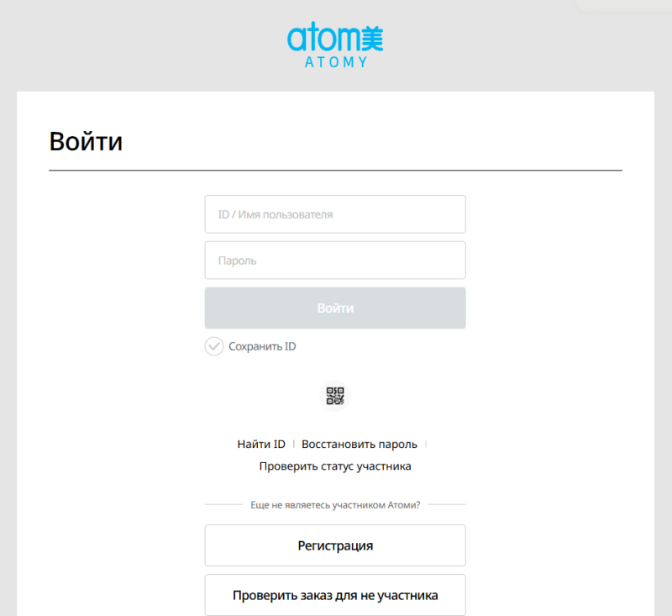Click the horizontal line below the Войти heading

coord(335,171)
